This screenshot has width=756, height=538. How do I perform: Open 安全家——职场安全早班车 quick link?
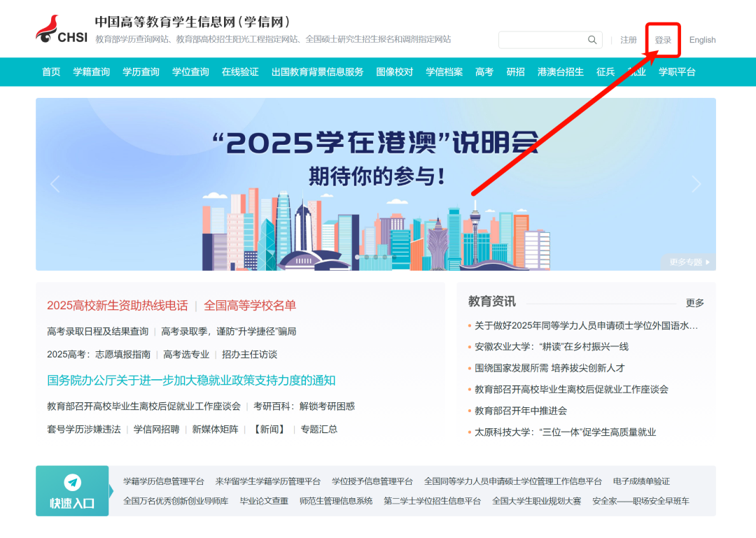pos(640,502)
